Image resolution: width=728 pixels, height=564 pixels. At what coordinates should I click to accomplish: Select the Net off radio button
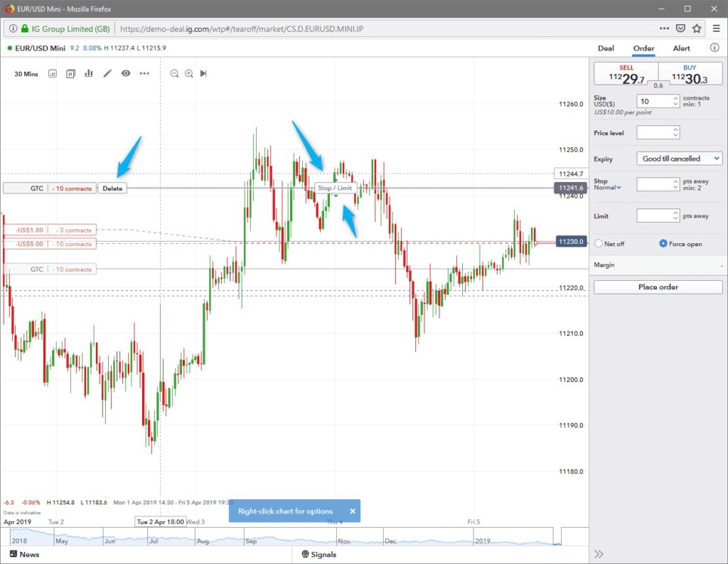pyautogui.click(x=599, y=243)
